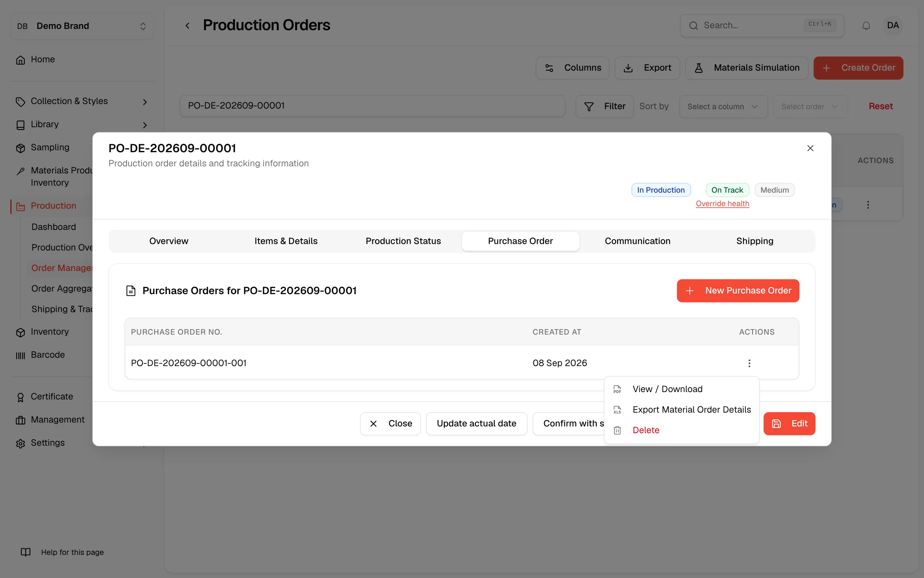
Task: Open the background table row's three-dot actions
Action: pos(868,205)
